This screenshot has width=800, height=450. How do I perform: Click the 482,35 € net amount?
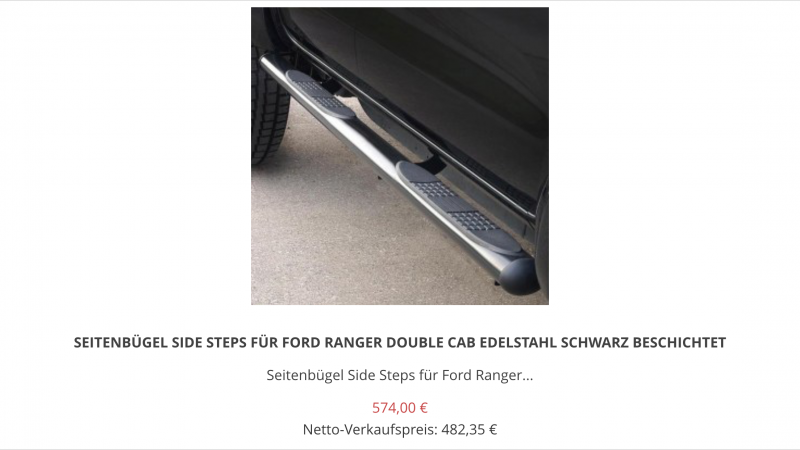click(x=469, y=430)
